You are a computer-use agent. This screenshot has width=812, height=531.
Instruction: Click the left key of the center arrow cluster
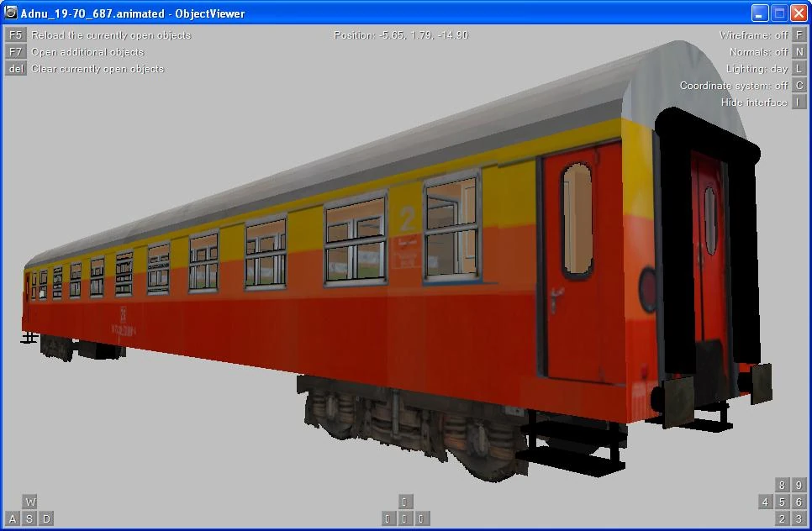click(x=388, y=518)
